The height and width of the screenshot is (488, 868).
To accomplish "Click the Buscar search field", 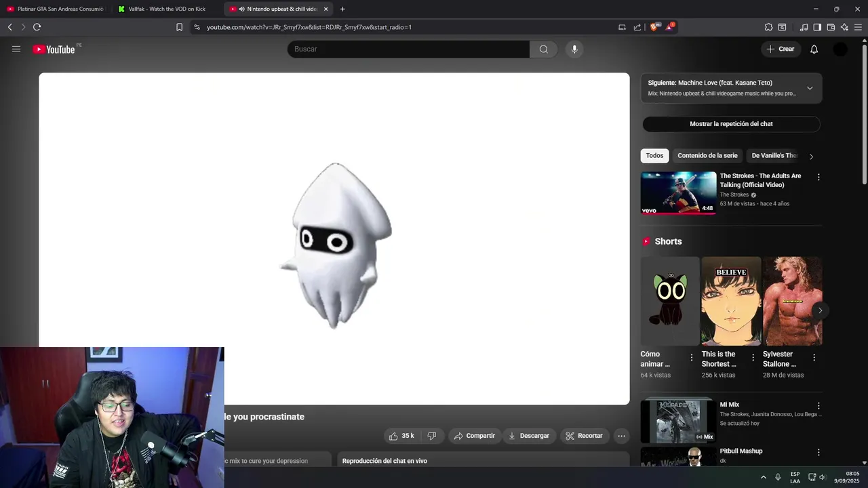I will [408, 49].
